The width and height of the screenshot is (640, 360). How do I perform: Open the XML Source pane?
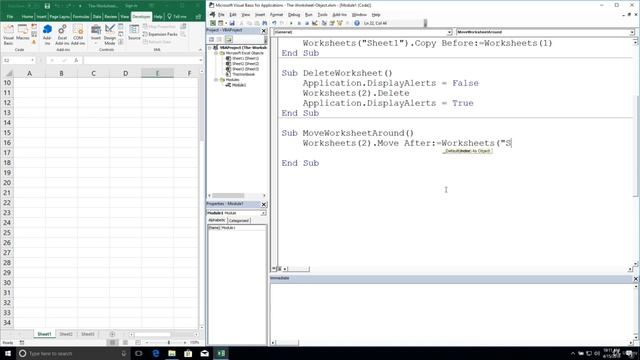[x=134, y=33]
